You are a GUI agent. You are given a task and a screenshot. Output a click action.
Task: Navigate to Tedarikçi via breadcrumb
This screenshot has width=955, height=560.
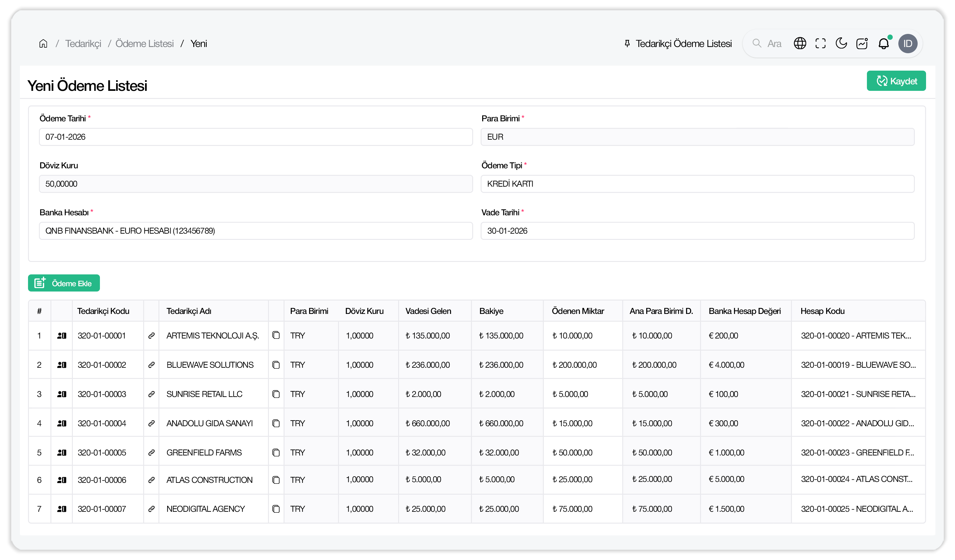83,43
